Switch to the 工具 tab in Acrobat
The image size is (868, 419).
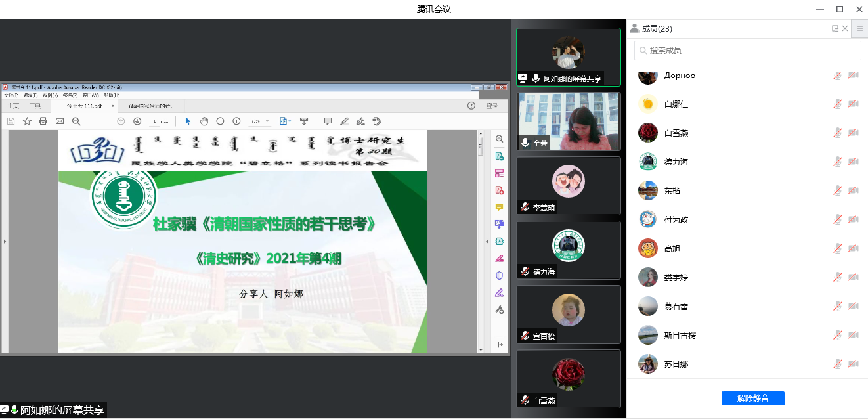(x=34, y=106)
